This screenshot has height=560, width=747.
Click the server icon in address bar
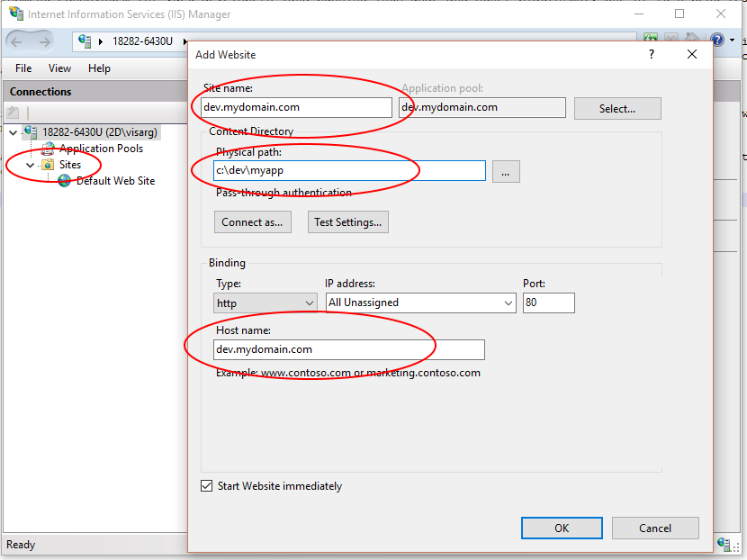tap(85, 41)
